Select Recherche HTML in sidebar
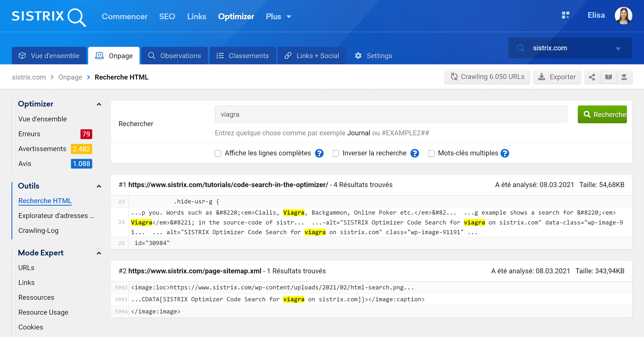The width and height of the screenshot is (644, 337). coord(45,201)
